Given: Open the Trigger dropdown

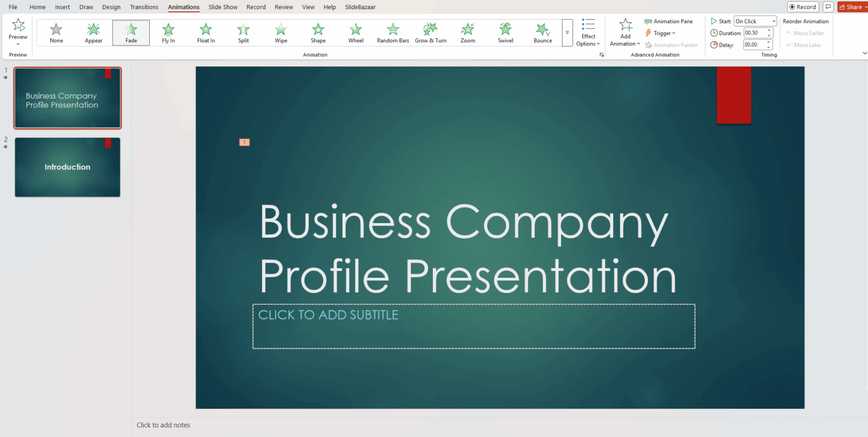Looking at the screenshot, I should tap(660, 33).
